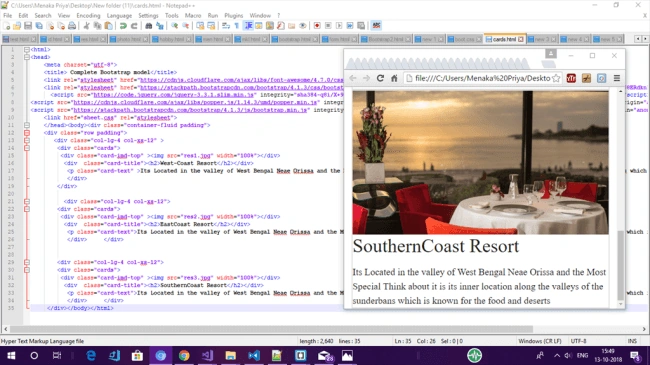Image resolution: width=650 pixels, height=365 pixels.
Task: Bookmark the page with star icon
Action: (556, 78)
